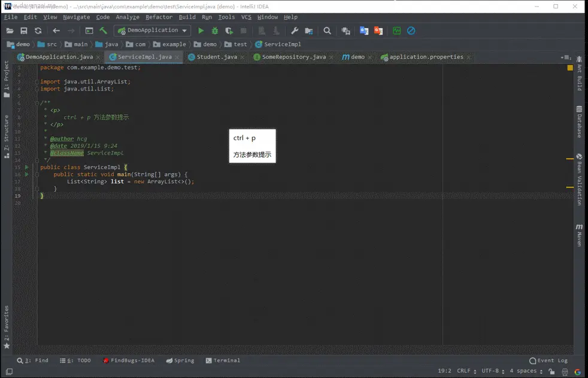
Task: Click the 19:2 cursor position indicator
Action: point(444,371)
